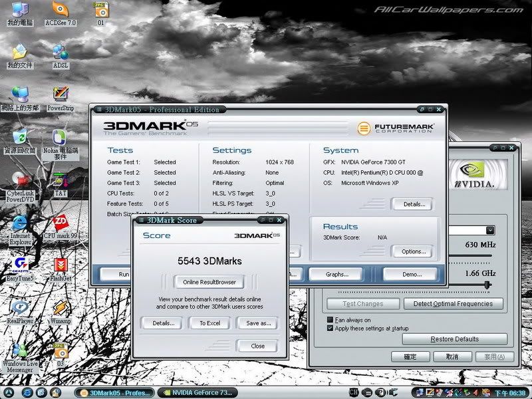This screenshot has height=399, width=532.
Task: Switch to NVIDIA GeForce taskbar window
Action: 196,392
